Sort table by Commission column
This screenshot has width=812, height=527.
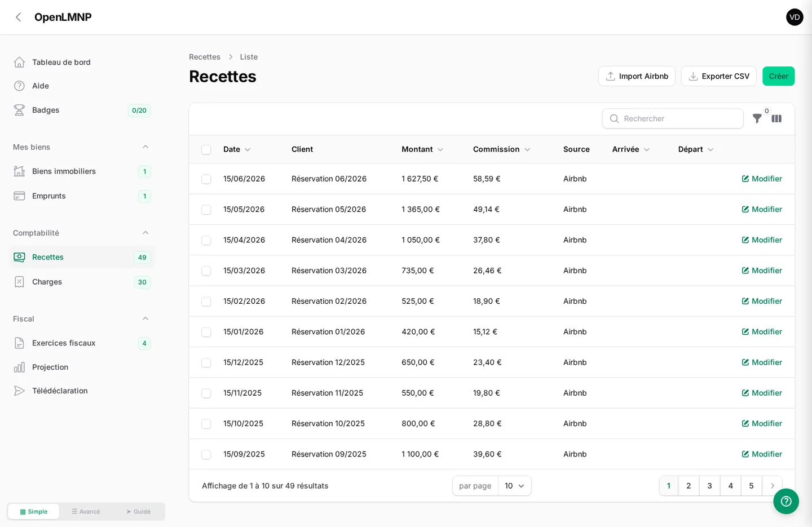point(501,149)
